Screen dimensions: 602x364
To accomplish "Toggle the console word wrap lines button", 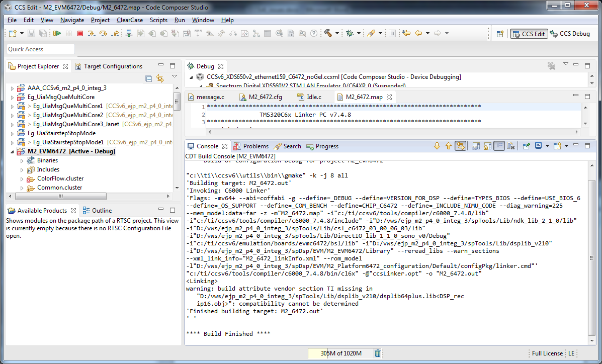I will [x=499, y=146].
